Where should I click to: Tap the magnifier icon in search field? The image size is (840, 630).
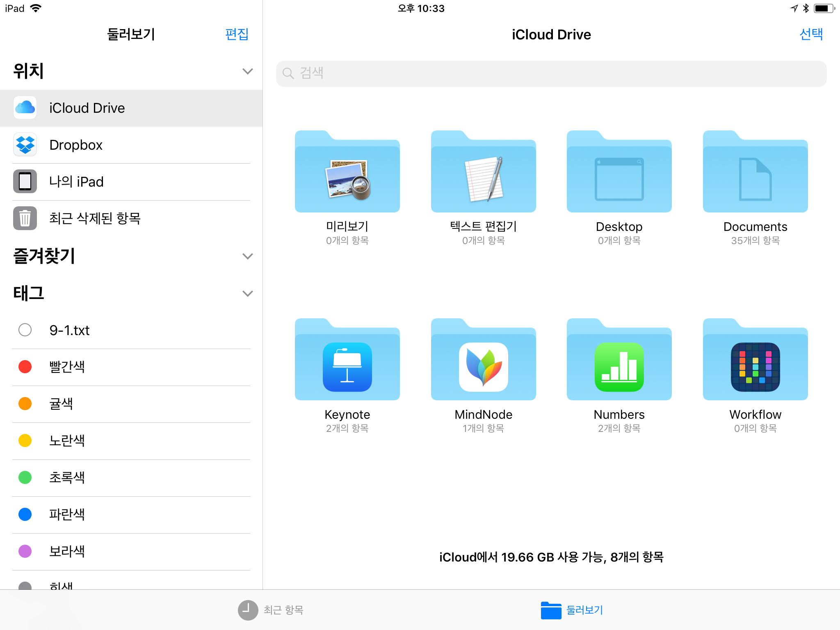(288, 73)
